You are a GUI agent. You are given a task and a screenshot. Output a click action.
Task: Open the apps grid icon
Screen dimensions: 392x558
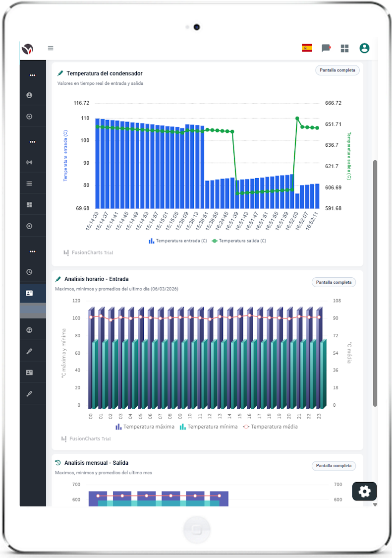coord(345,49)
